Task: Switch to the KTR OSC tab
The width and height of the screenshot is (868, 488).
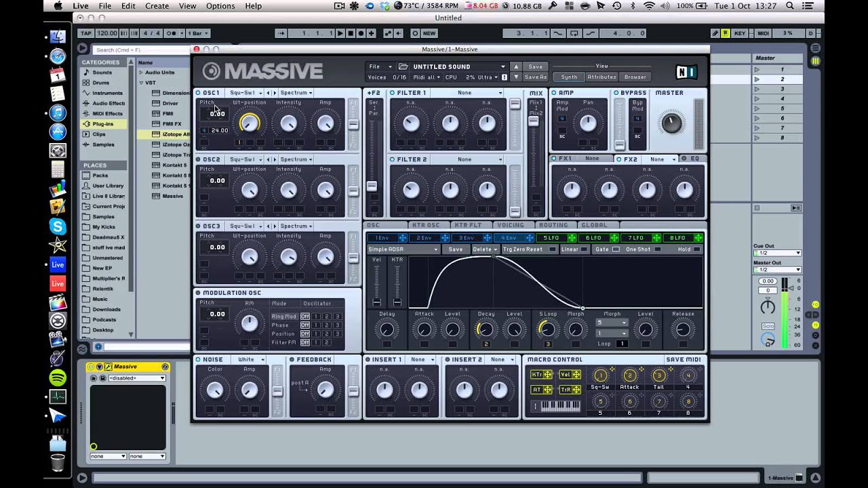Action: 428,225
